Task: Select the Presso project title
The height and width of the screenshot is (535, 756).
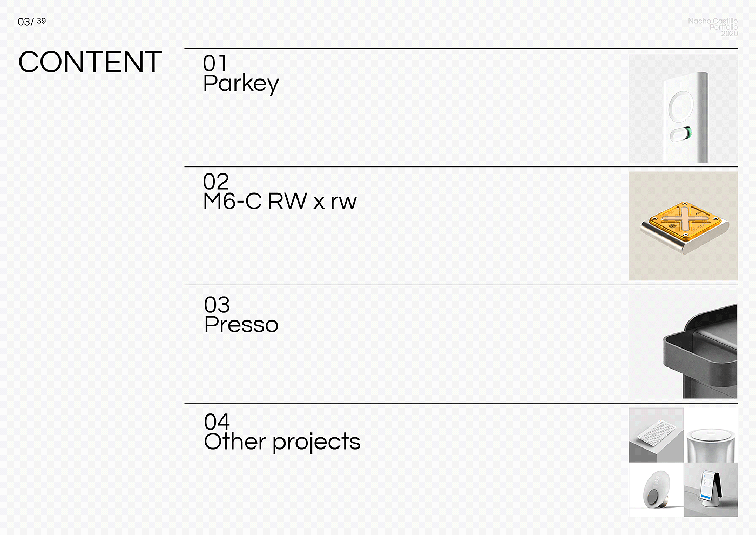Action: pyautogui.click(x=241, y=325)
